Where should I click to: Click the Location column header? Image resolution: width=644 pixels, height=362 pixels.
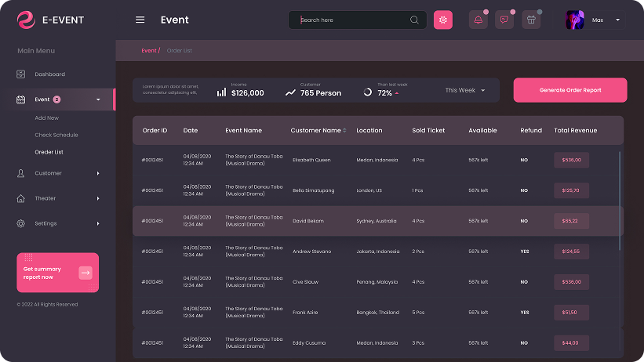(369, 131)
